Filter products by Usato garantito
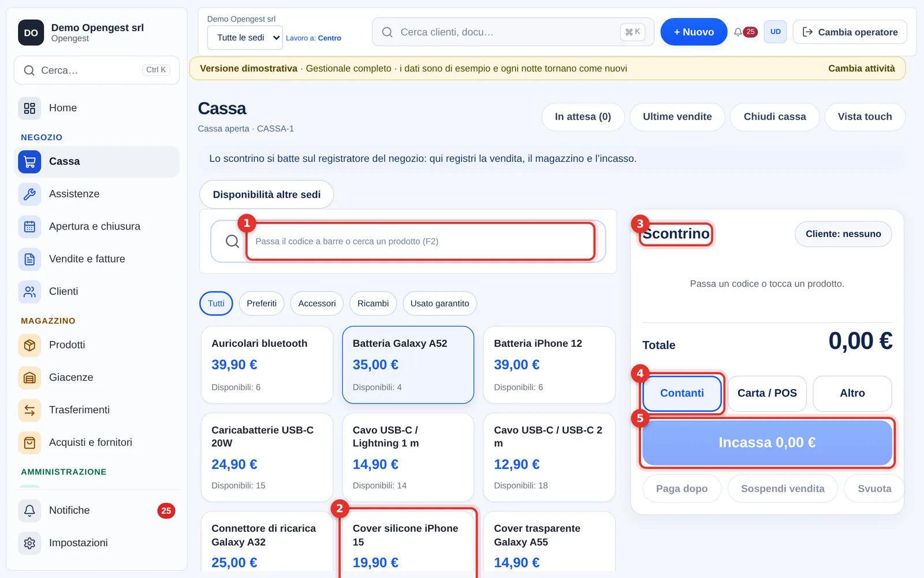The height and width of the screenshot is (578, 924). 439,303
